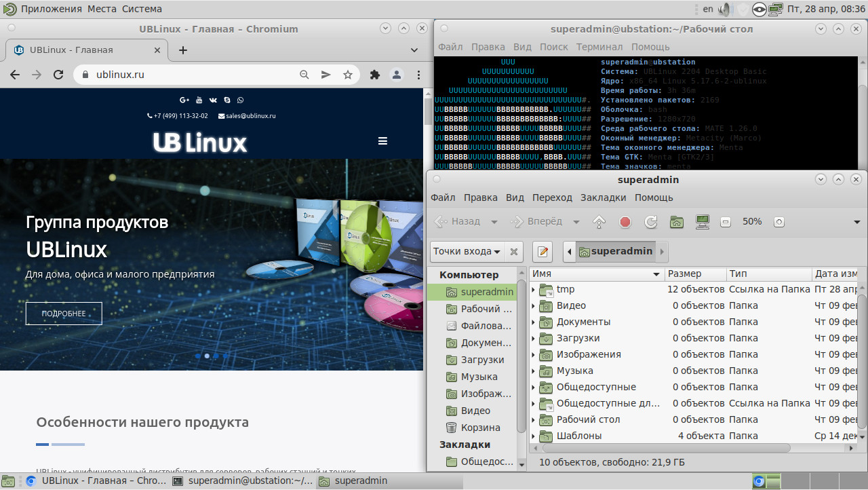
Task: Open Файл menu in file manager
Action: tap(443, 197)
